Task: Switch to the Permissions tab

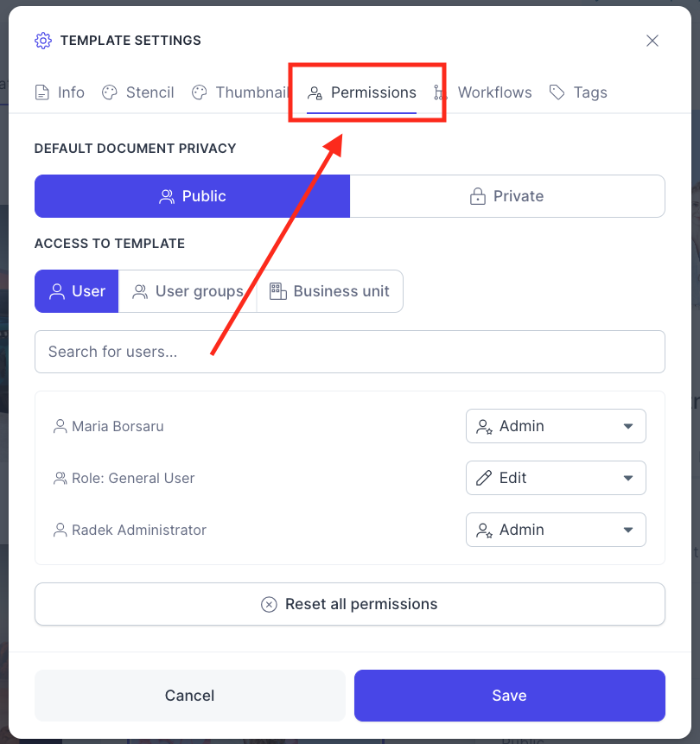Action: coord(361,92)
